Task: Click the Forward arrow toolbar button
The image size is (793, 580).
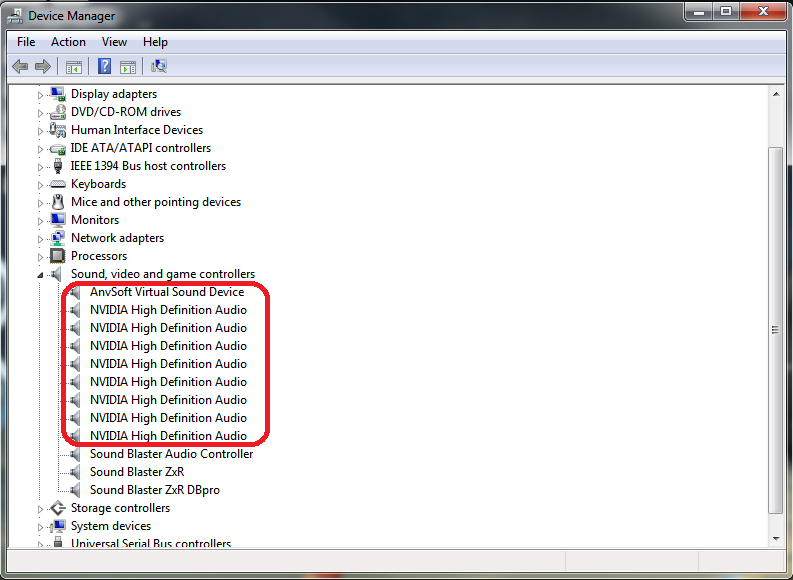Action: coord(43,66)
